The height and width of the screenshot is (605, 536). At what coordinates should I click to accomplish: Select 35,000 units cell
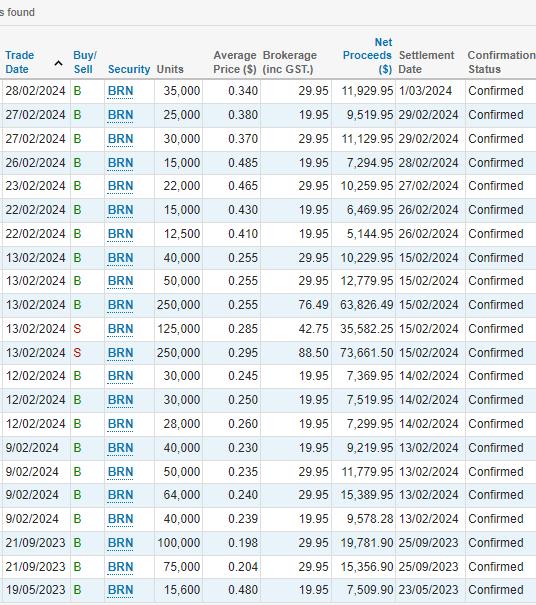181,91
